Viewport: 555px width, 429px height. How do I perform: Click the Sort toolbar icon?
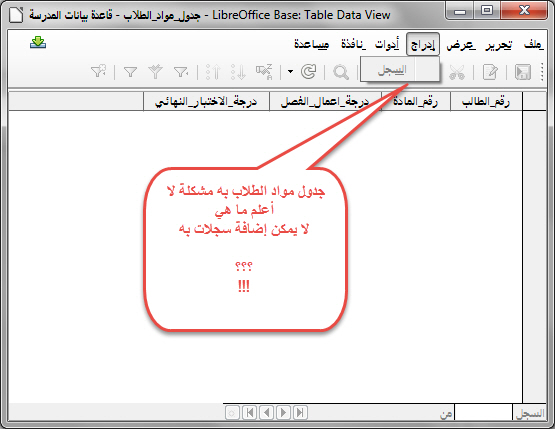pos(264,72)
